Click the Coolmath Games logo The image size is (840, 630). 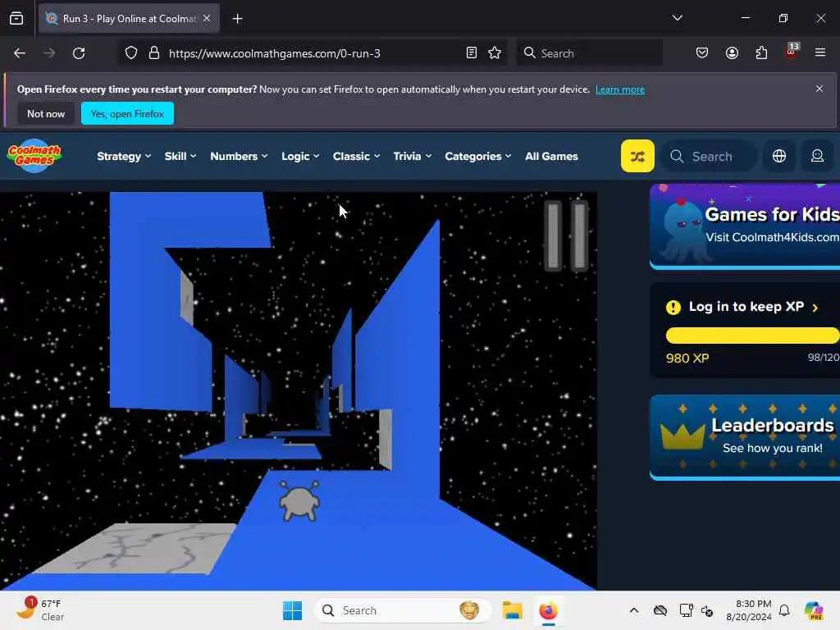(34, 156)
